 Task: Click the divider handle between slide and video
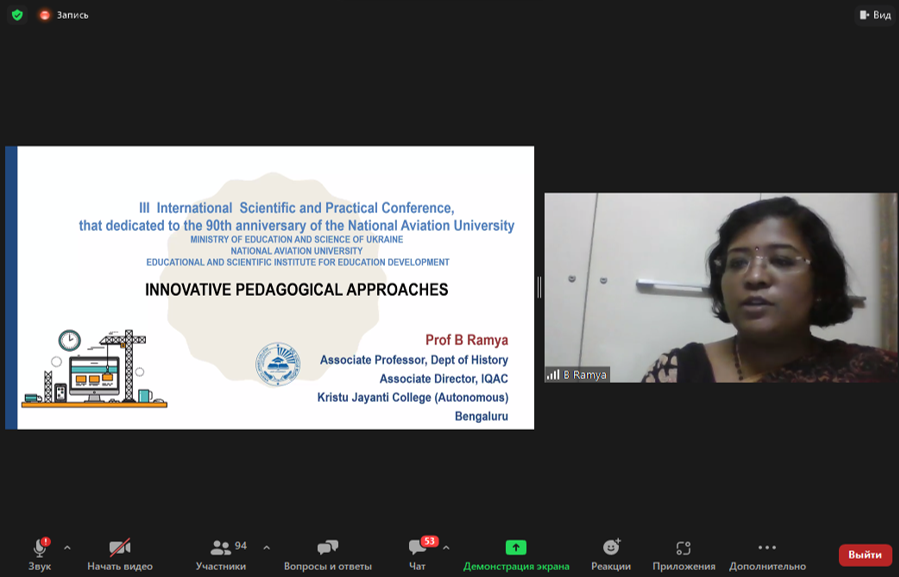point(539,288)
